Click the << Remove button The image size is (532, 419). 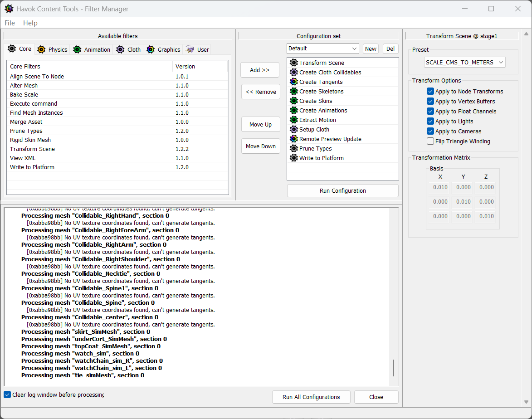(261, 92)
